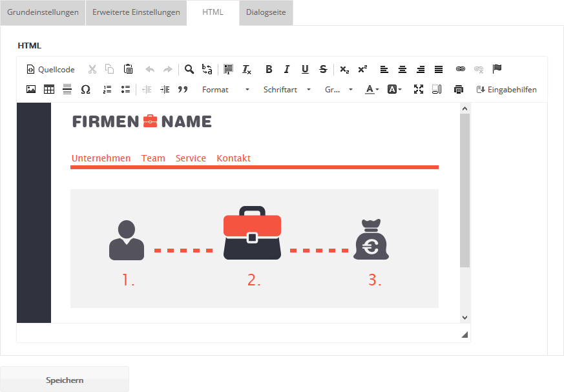The height and width of the screenshot is (392, 564).
Task: Open the Dialogseite tab
Action: (266, 13)
